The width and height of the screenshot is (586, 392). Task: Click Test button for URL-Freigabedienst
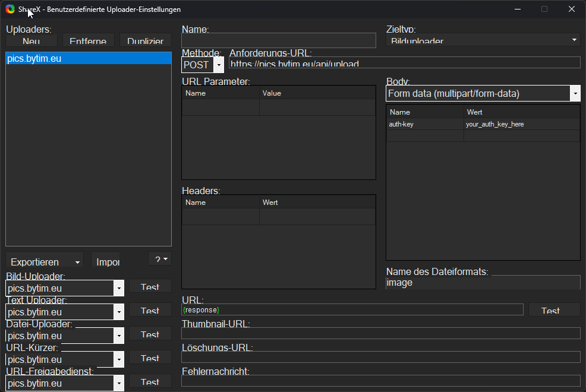tap(150, 381)
